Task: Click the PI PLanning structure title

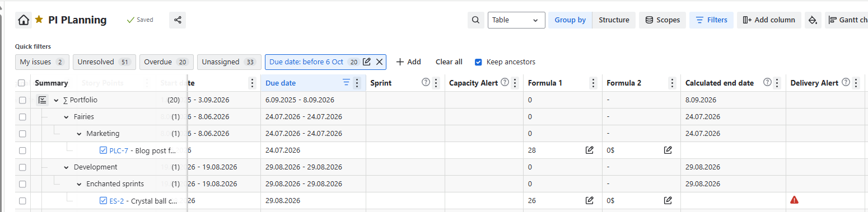Action: click(77, 20)
